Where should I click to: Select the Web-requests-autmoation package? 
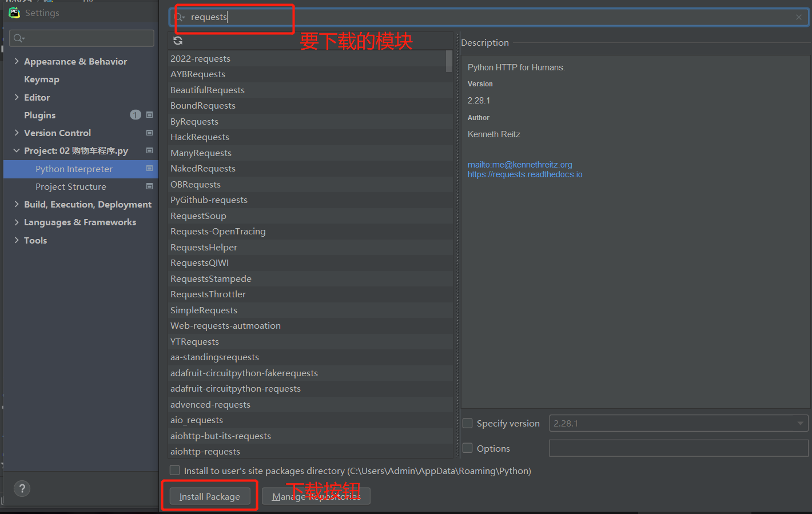point(311,326)
